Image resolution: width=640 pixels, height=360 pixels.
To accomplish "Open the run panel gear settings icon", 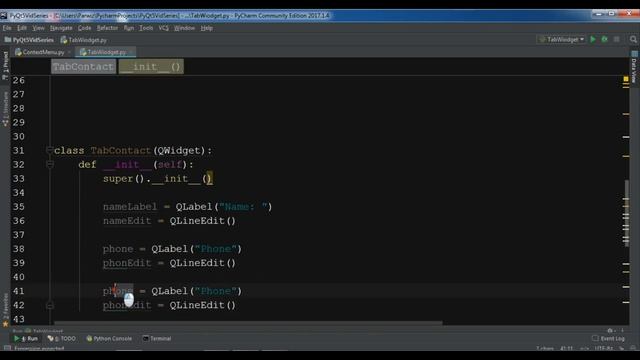I will pos(610,330).
